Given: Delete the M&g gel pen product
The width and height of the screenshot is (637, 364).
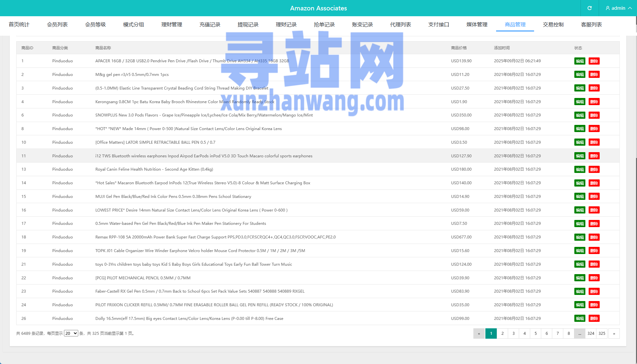Looking at the screenshot, I should (x=594, y=75).
